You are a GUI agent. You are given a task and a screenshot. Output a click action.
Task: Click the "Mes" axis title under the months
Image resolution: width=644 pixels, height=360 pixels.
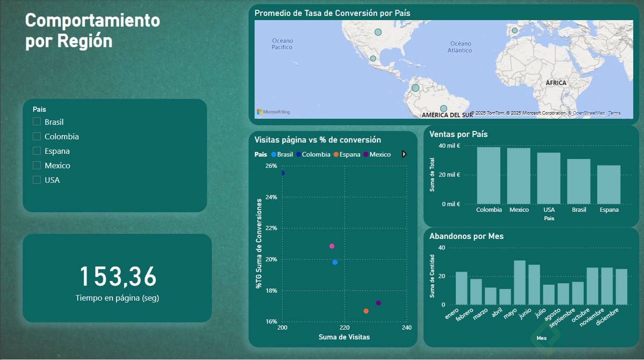(x=542, y=338)
